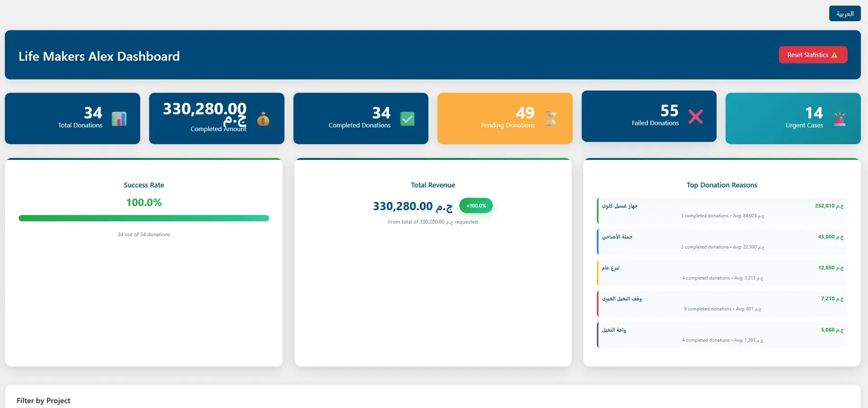Click '3 completed donations • Avg: 84,003' text
The height and width of the screenshot is (408, 868).
pyautogui.click(x=722, y=216)
